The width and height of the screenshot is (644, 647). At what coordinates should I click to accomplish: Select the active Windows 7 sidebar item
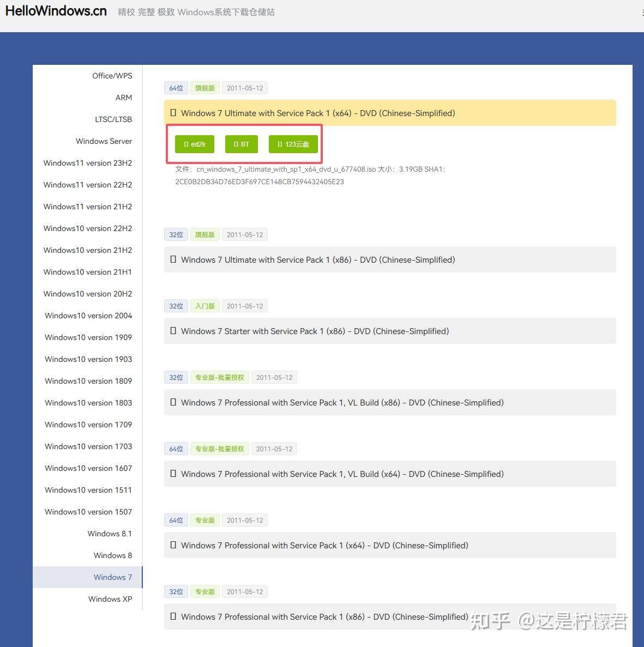point(87,577)
